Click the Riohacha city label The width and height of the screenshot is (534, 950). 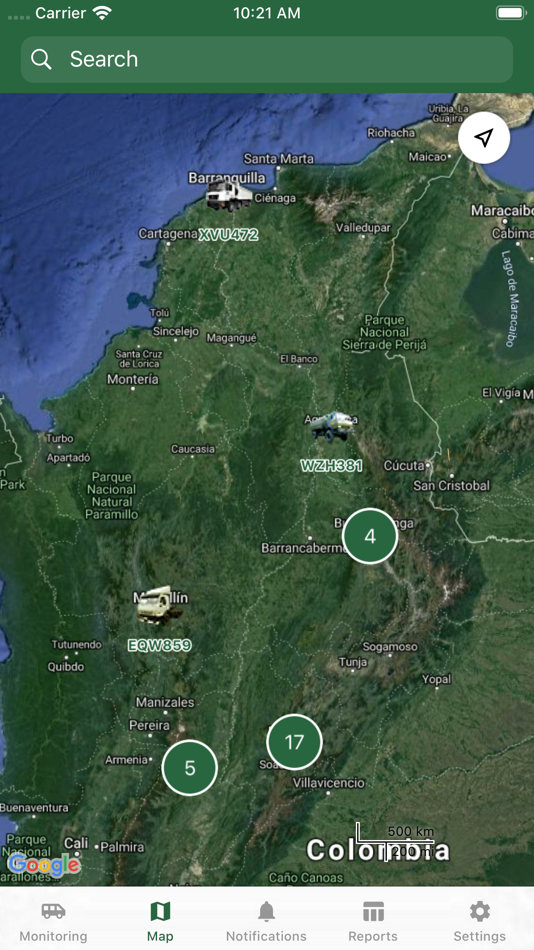pos(392,133)
